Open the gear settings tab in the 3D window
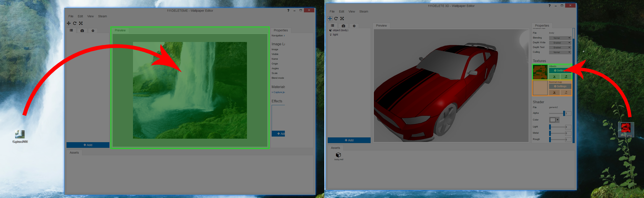The image size is (644, 198). tap(354, 26)
